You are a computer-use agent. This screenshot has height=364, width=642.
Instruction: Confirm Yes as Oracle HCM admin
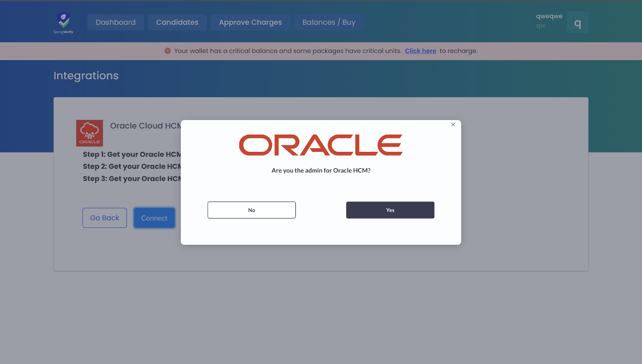click(x=390, y=210)
